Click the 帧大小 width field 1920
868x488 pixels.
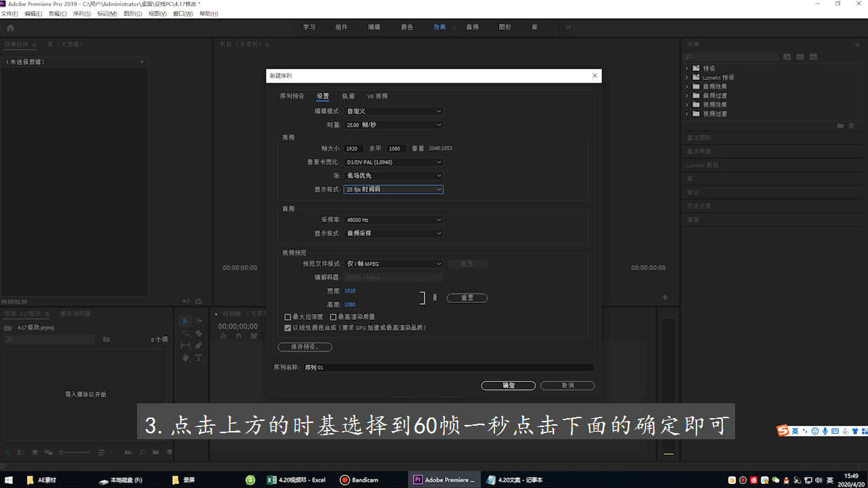[354, 148]
